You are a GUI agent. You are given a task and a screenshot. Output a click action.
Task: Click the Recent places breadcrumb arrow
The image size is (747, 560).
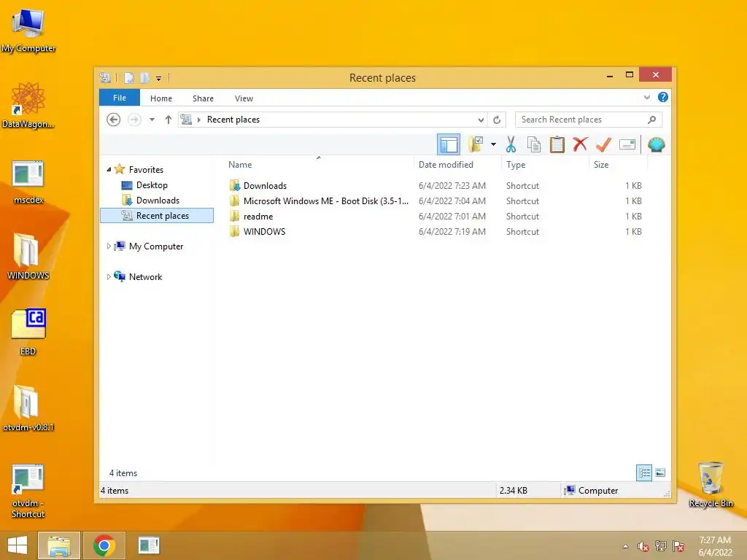199,120
